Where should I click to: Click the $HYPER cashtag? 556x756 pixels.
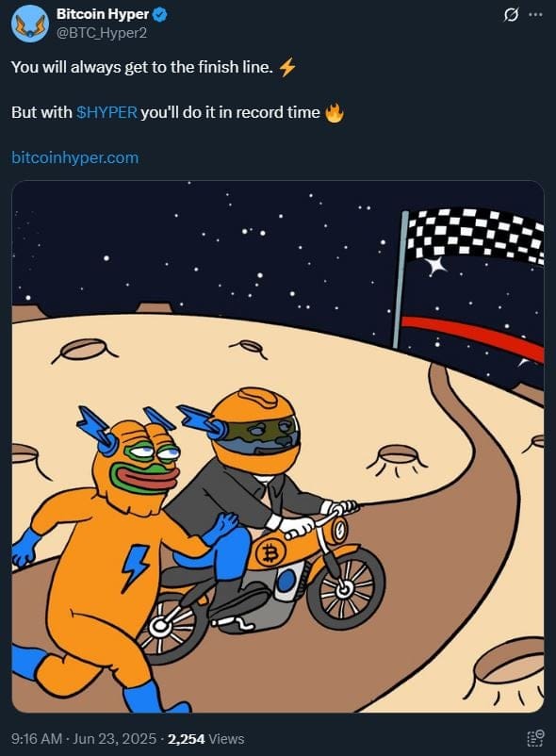107,112
